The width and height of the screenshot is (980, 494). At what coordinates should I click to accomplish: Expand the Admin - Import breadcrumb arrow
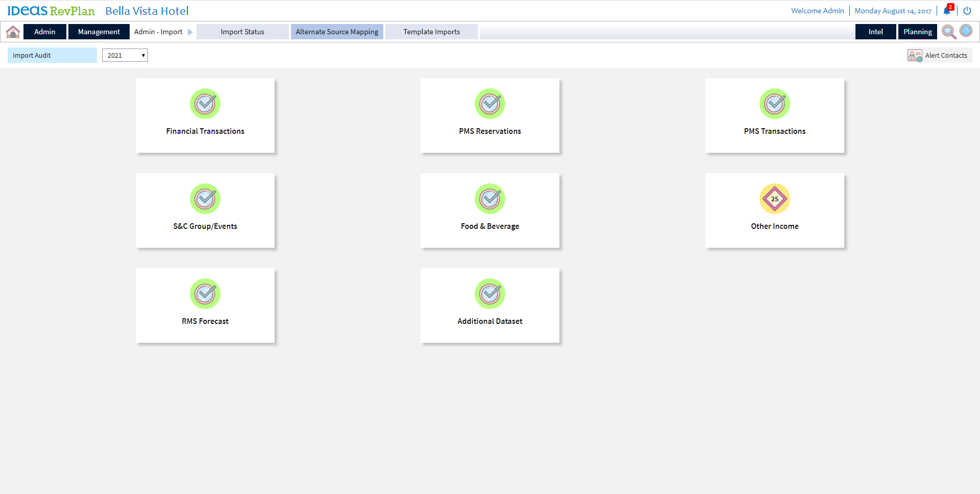tap(190, 32)
